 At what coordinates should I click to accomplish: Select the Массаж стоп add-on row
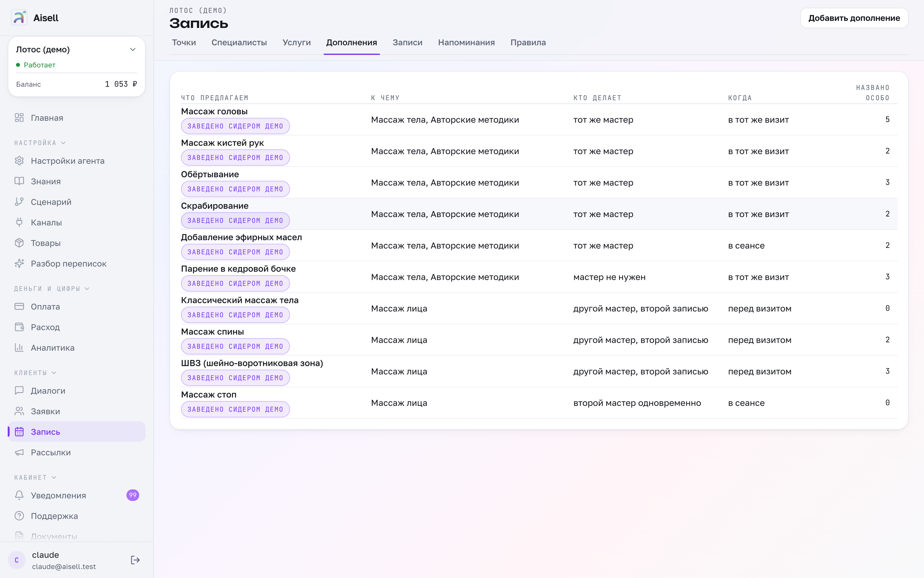[x=539, y=403]
